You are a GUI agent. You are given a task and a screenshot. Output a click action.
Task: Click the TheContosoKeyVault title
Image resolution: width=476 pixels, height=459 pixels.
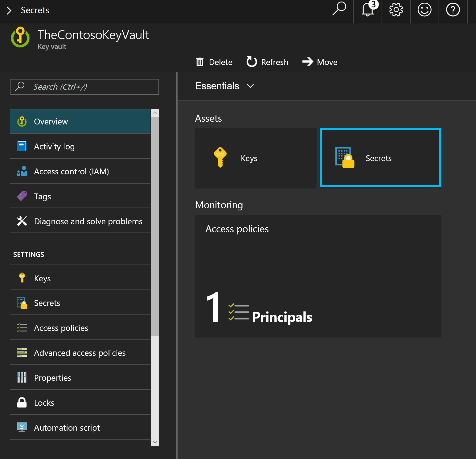click(x=93, y=35)
